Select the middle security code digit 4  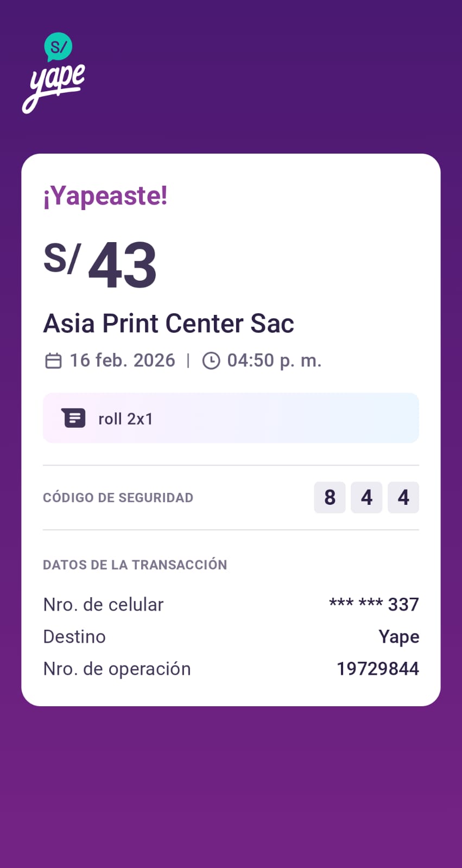coord(366,497)
